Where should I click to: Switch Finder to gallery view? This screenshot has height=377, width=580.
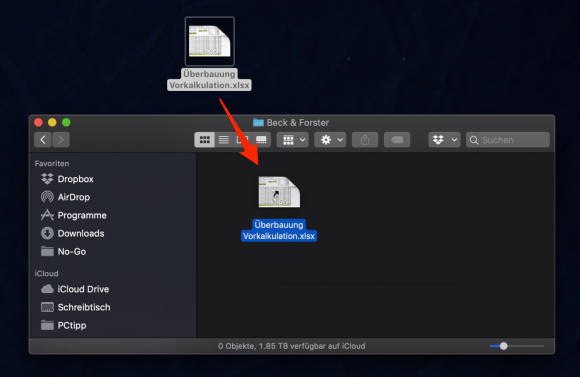[x=261, y=140]
